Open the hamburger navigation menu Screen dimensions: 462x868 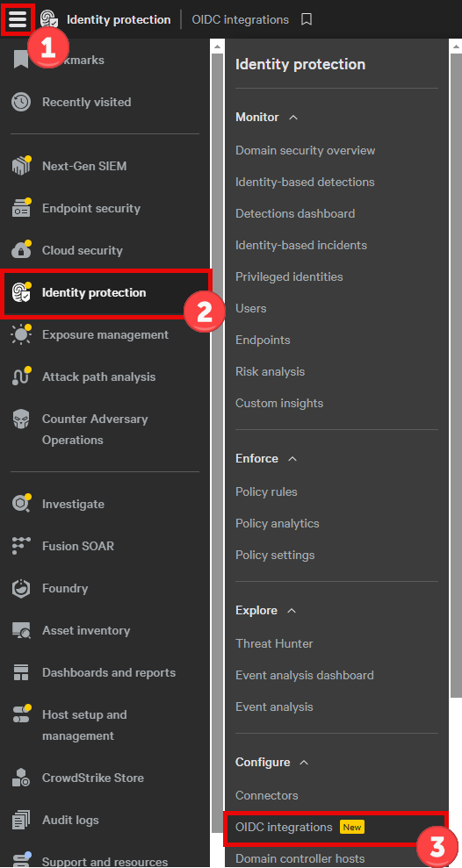pyautogui.click(x=18, y=19)
